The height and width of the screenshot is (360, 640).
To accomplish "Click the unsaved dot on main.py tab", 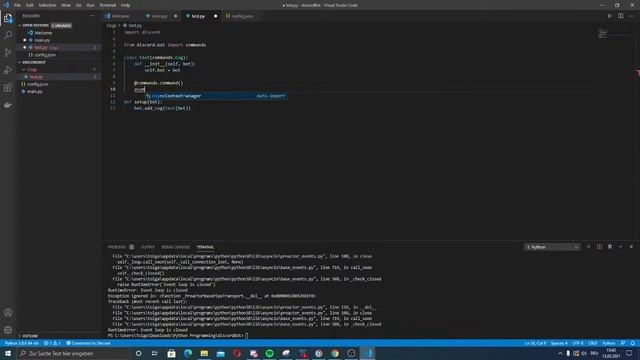I will click(x=176, y=16).
